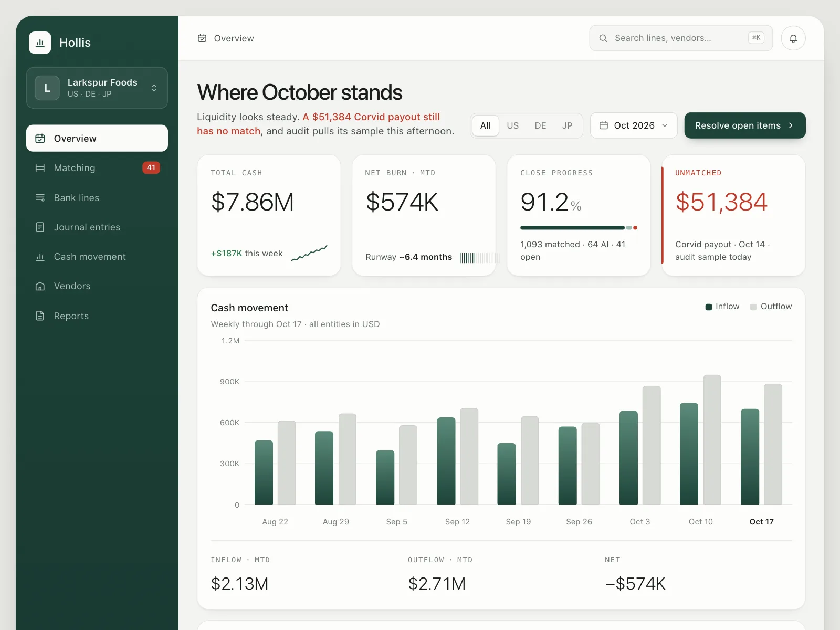Click the Sep 5 inflow bar
840x630 pixels.
[385, 478]
